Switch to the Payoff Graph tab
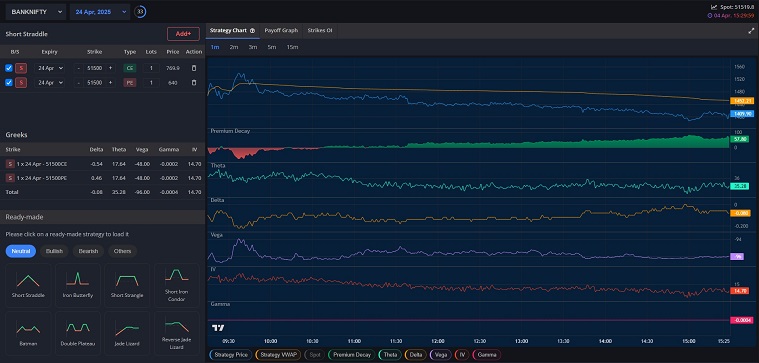This screenshot has width=759, height=363. tap(281, 30)
